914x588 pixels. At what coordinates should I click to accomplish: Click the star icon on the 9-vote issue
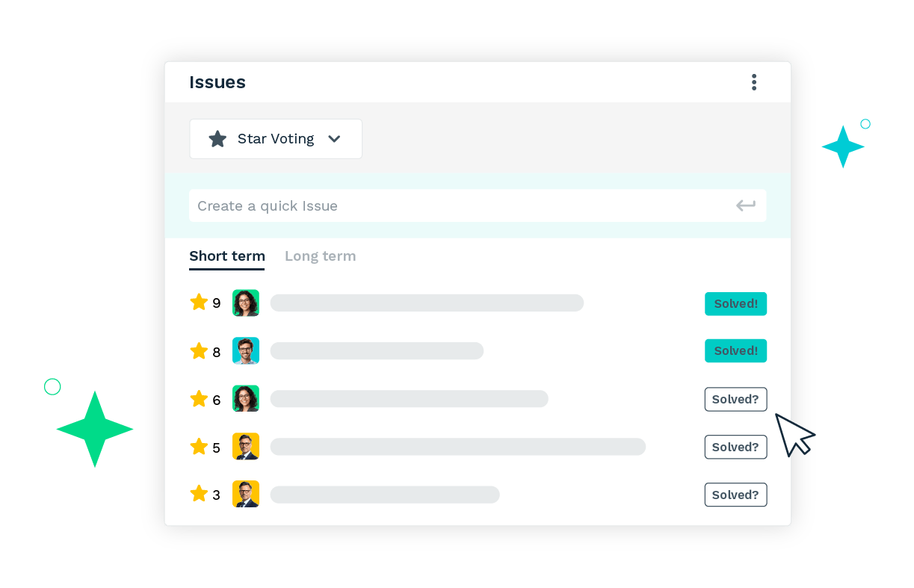pyautogui.click(x=199, y=302)
